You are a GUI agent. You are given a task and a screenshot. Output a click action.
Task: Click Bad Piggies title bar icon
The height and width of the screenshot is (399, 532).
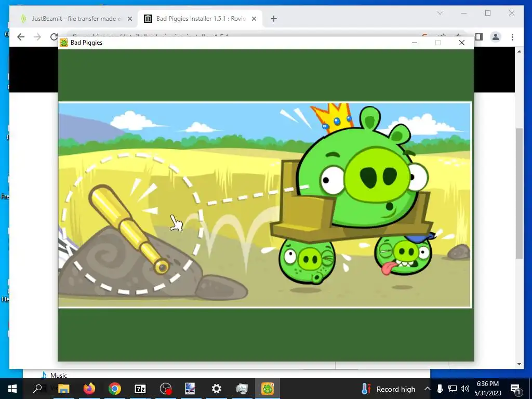pyautogui.click(x=64, y=43)
